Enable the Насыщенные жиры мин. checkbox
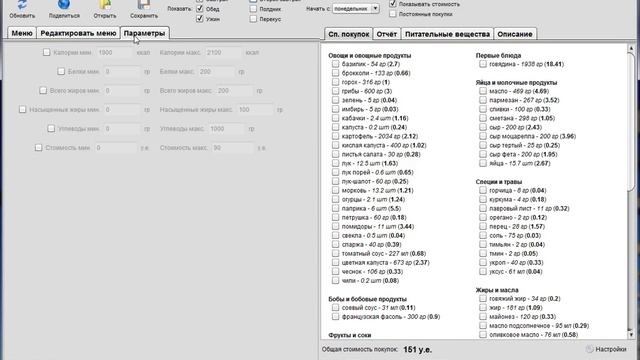640x360 pixels. pyautogui.click(x=22, y=109)
